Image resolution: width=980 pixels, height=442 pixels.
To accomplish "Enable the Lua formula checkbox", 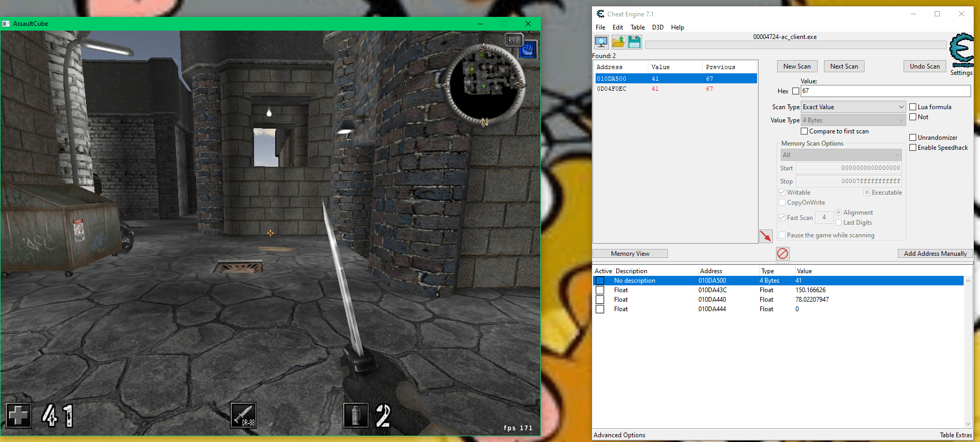I will pos(913,107).
